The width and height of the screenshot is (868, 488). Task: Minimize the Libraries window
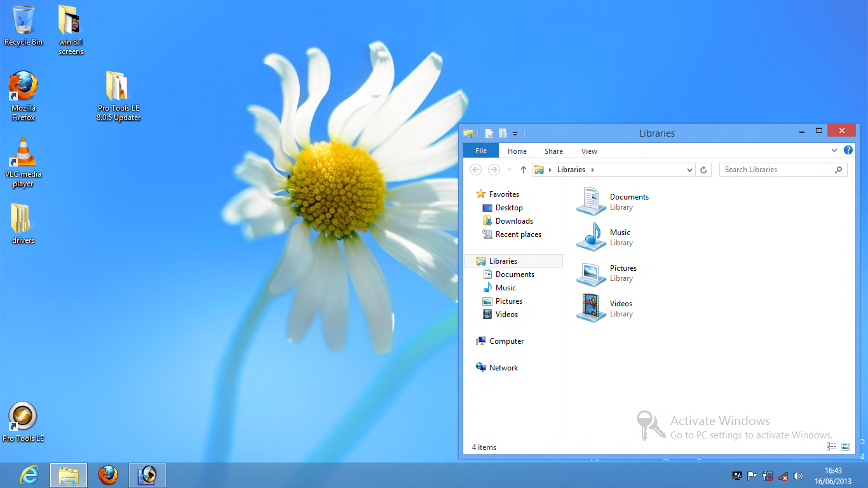(x=802, y=131)
